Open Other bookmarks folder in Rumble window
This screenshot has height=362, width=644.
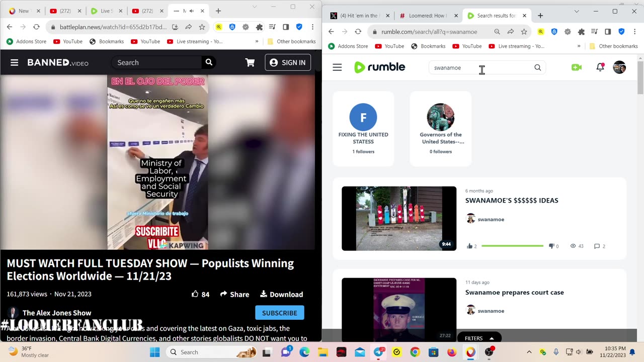coord(613,46)
